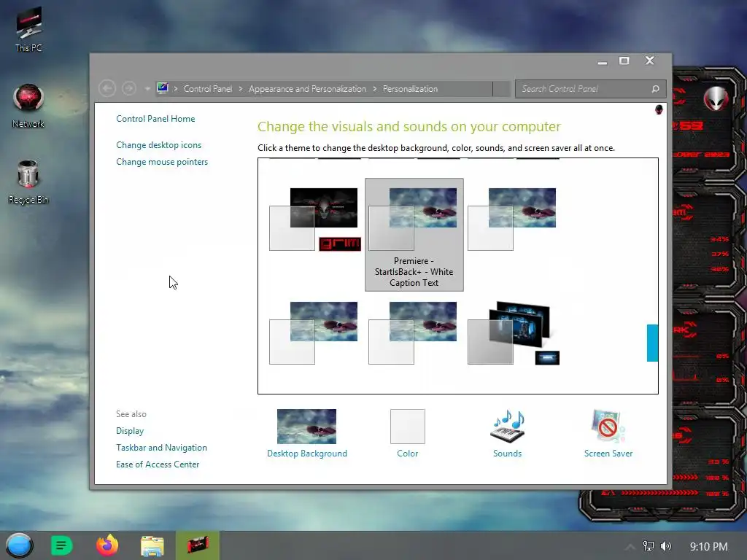This screenshot has width=747, height=560.
Task: Open Ease of Access Center link
Action: (158, 464)
